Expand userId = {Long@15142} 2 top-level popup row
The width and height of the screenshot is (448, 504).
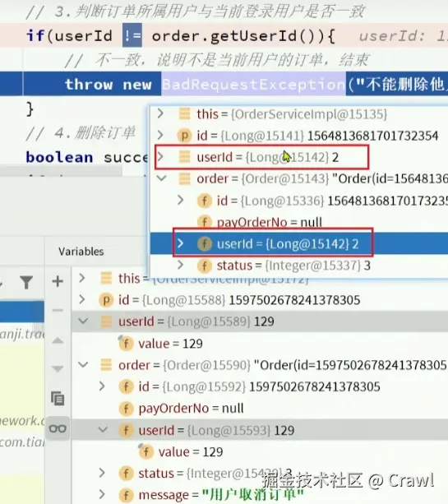(x=160, y=156)
